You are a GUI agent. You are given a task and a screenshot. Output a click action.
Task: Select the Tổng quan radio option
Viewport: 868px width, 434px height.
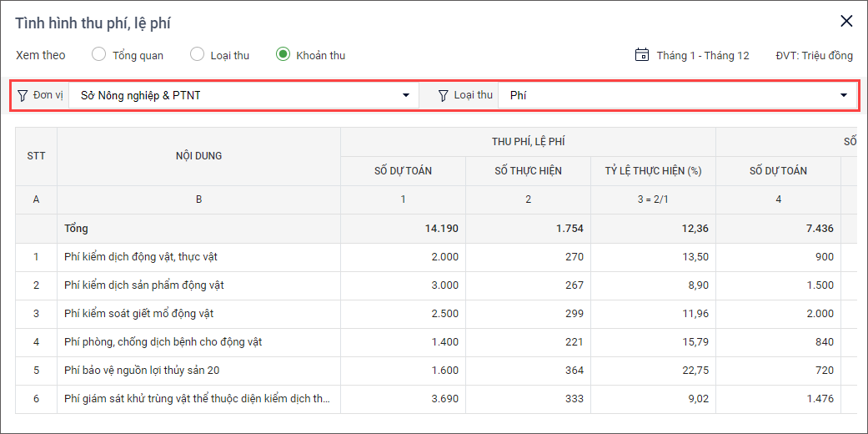point(99,55)
